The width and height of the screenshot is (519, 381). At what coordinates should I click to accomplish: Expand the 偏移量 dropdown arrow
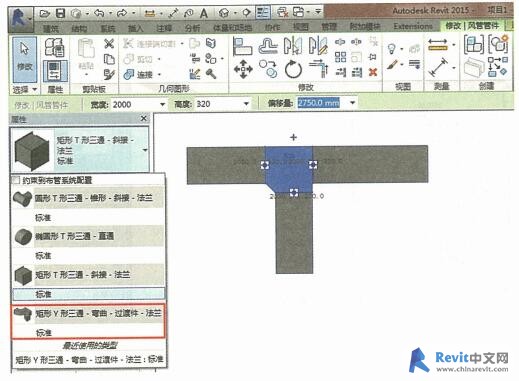(352, 103)
